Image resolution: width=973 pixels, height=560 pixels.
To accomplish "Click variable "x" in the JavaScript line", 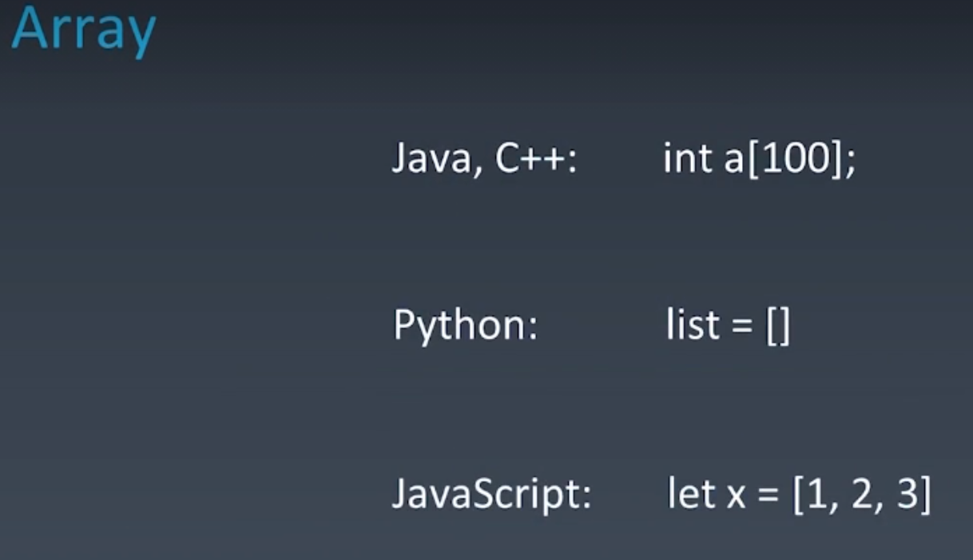I will click(733, 496).
